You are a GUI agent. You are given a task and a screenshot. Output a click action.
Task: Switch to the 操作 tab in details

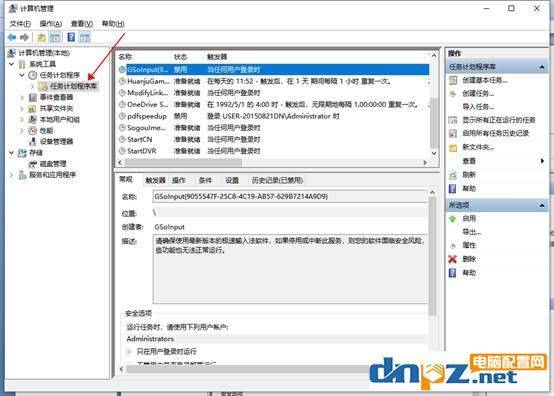(179, 180)
